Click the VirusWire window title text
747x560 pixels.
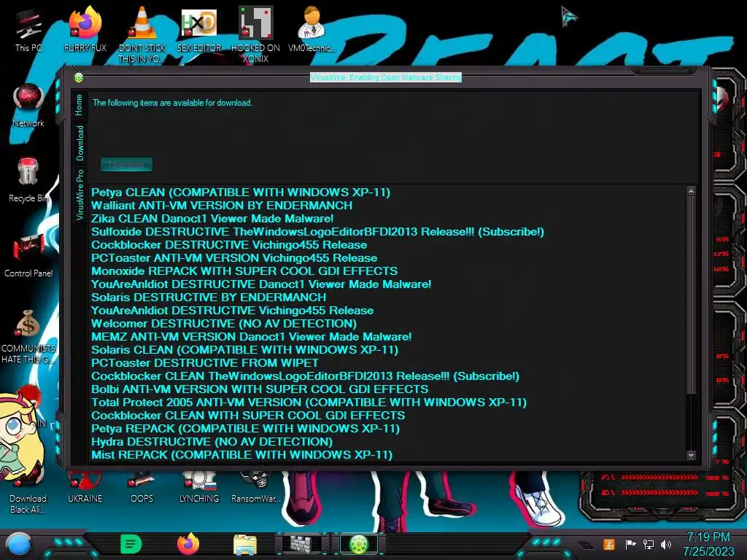point(386,77)
